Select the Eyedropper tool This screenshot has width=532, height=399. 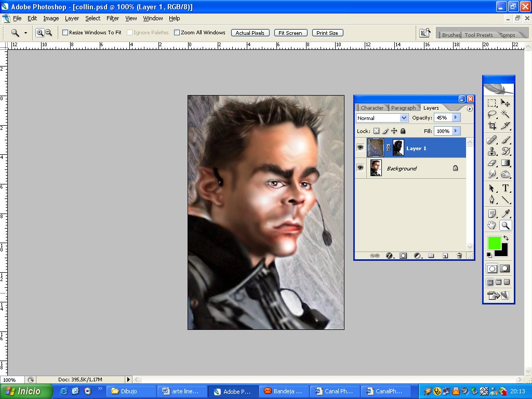tap(505, 214)
